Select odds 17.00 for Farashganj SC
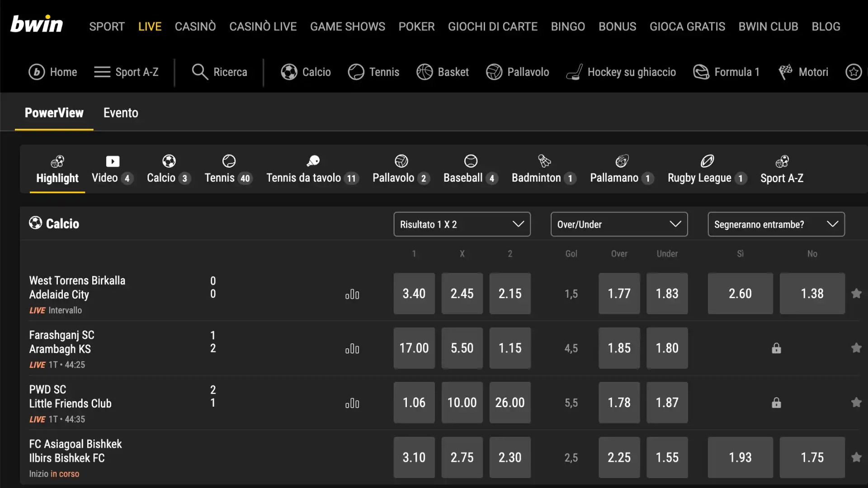Image resolution: width=868 pixels, height=488 pixels. pyautogui.click(x=414, y=348)
